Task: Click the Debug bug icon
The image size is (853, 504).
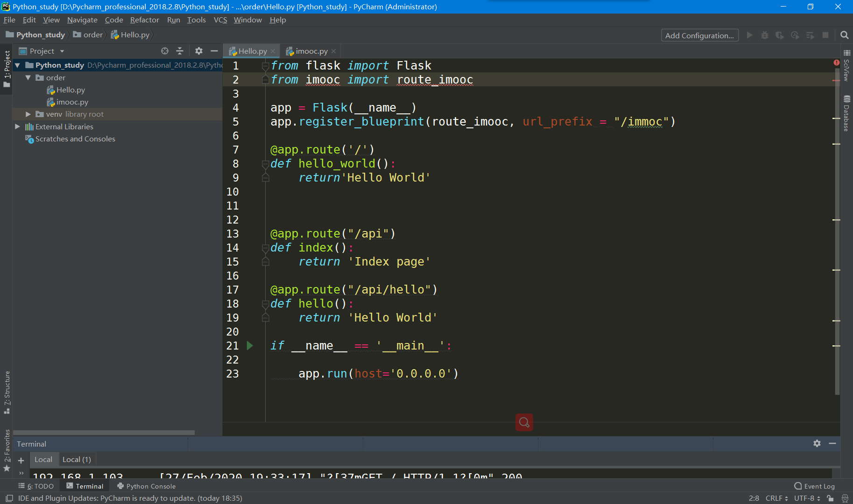Action: coord(765,35)
